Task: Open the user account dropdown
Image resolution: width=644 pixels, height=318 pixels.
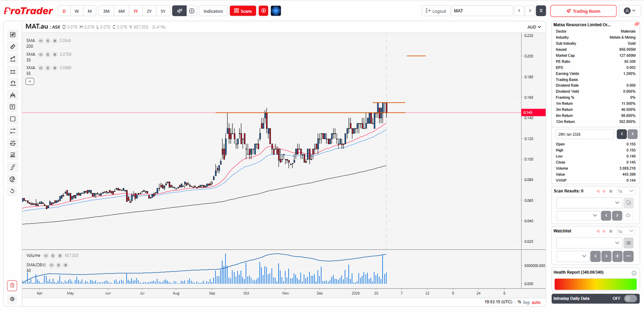Action: click(x=629, y=11)
